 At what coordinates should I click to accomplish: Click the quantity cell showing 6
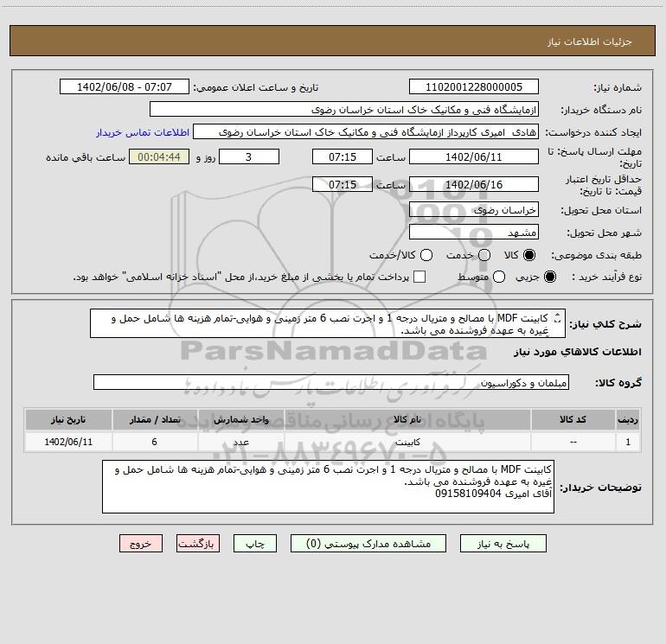tap(155, 442)
